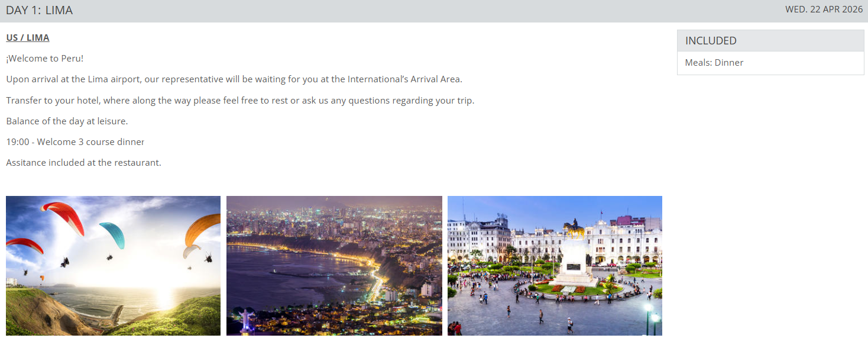Image resolution: width=868 pixels, height=338 pixels.
Task: Open the plaza with white buildings photo
Action: (x=555, y=266)
